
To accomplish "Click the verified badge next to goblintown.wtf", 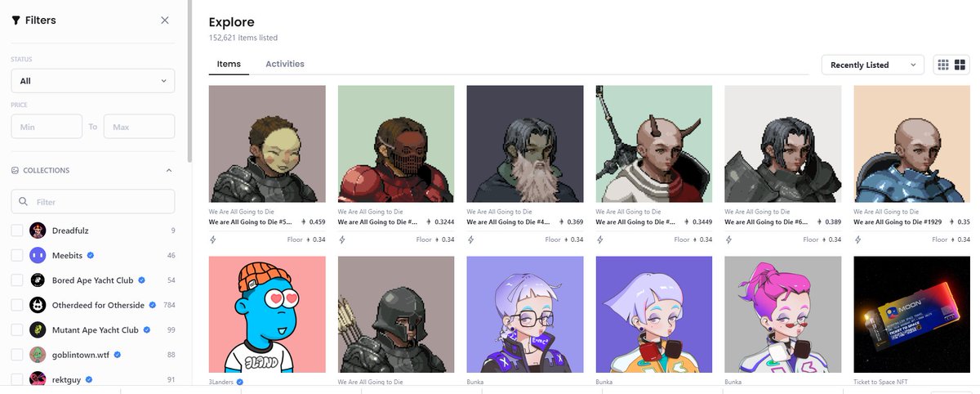I will 118,355.
